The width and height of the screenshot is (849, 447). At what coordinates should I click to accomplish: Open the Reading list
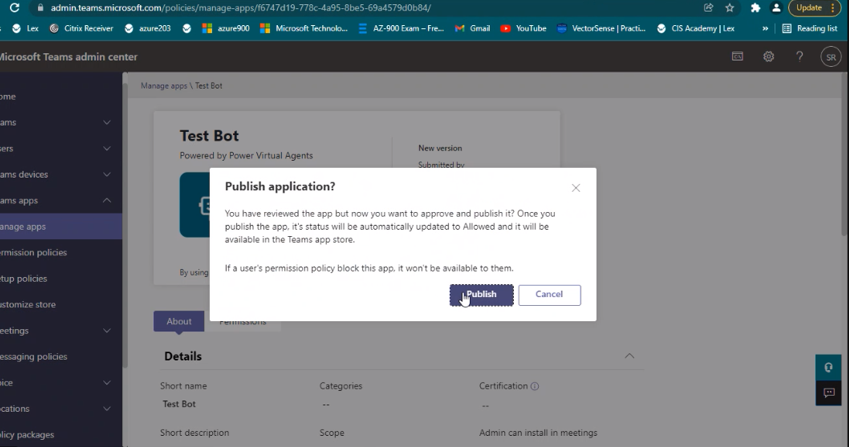(810, 28)
